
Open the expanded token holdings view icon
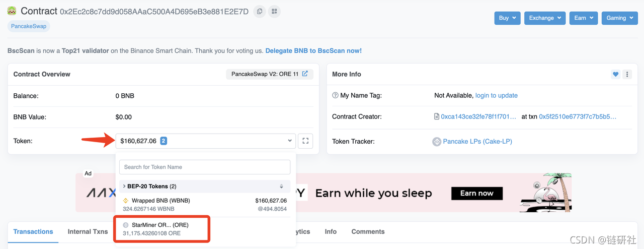tap(305, 141)
